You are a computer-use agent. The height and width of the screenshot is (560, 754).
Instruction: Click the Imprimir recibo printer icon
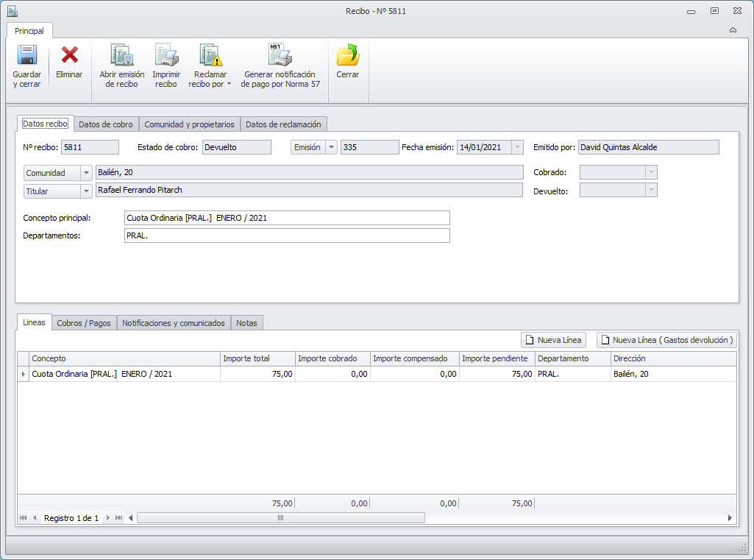click(x=166, y=56)
